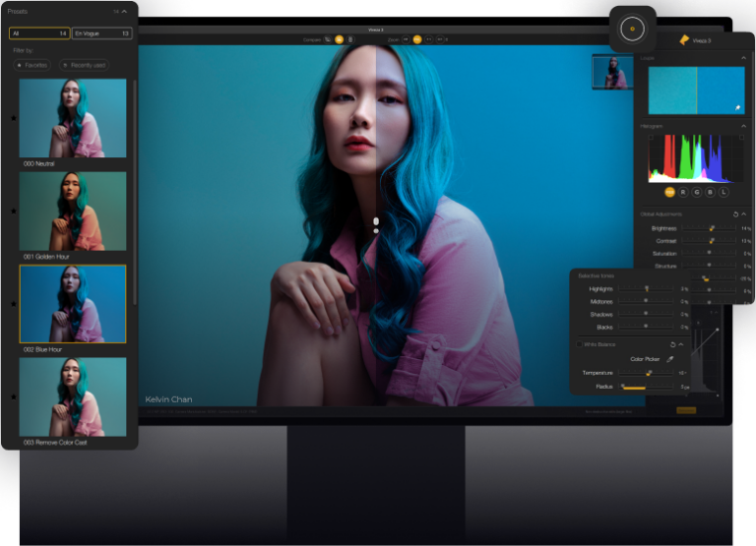The width and height of the screenshot is (756, 546).
Task: Collapse the Histogram section
Action: [744, 126]
